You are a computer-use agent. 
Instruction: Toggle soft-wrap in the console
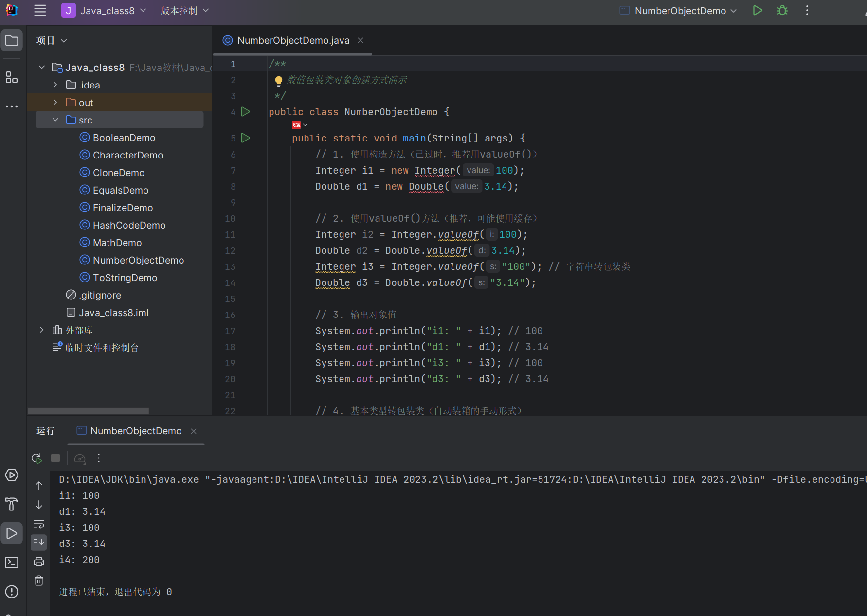coord(39,524)
